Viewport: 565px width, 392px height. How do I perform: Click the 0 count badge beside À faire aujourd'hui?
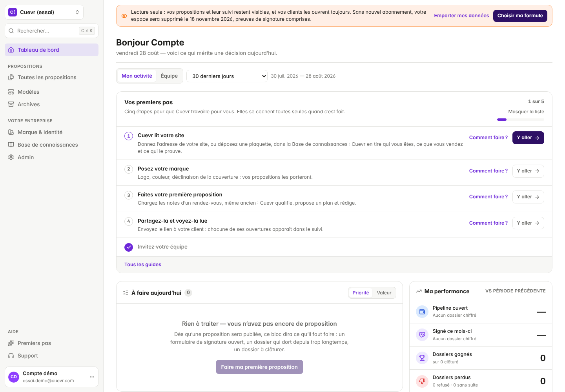coord(188,292)
